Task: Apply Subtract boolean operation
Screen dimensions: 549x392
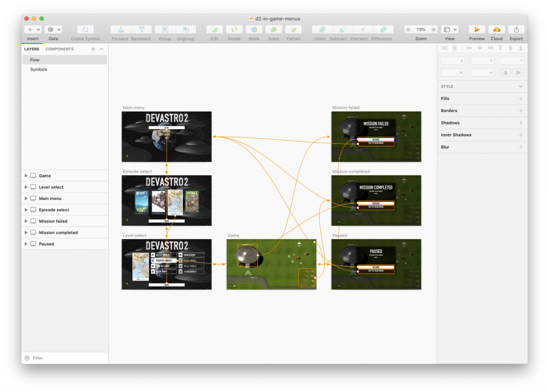Action: pos(343,30)
